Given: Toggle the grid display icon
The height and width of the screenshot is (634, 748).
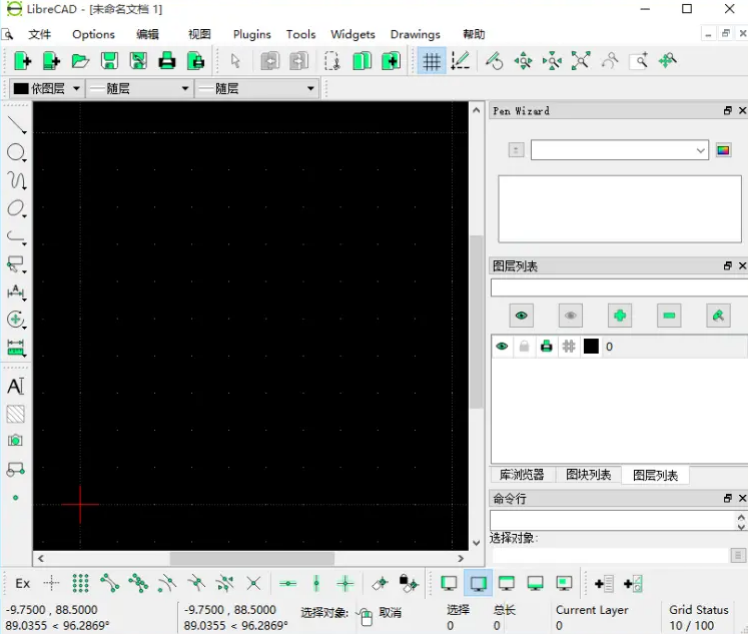Looking at the screenshot, I should [x=431, y=61].
